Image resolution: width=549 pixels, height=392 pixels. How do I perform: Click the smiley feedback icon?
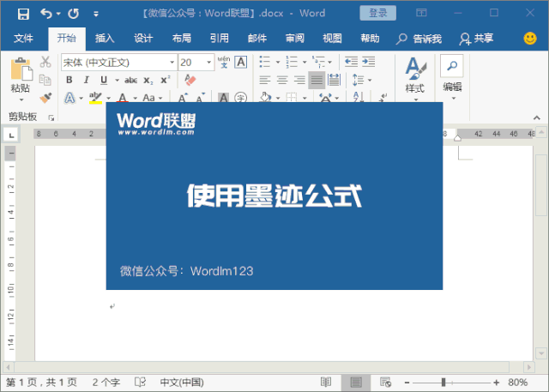[x=530, y=38]
